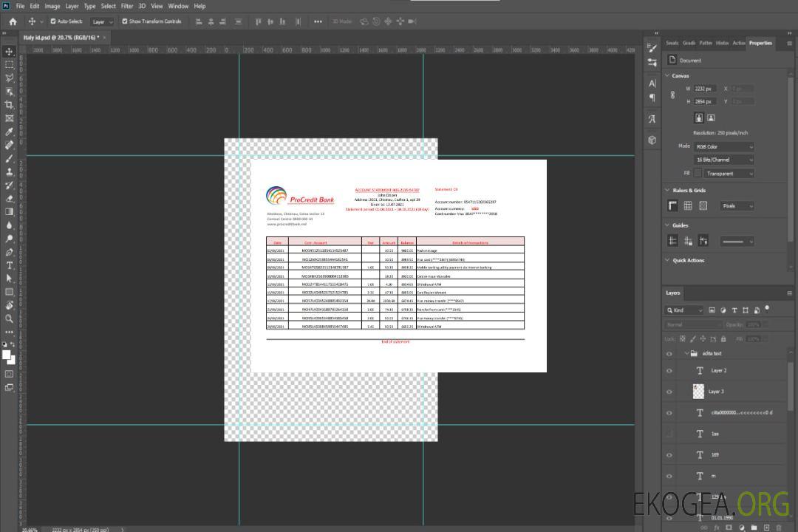Screen dimensions: 798x532
Task: Toggle rulers visibility in Rulers & Grids
Action: [x=672, y=205]
